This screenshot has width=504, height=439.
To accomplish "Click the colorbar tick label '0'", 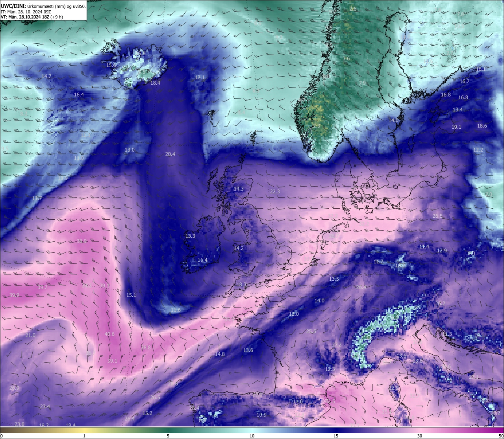I will (2, 436).
